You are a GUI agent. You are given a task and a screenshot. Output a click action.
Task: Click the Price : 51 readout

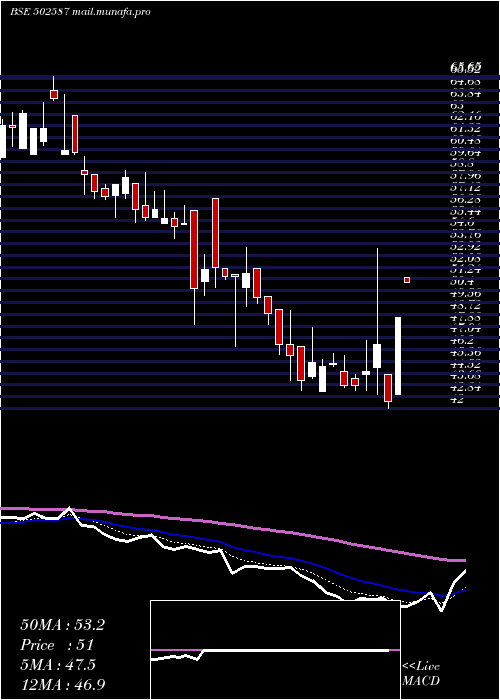pos(57,645)
